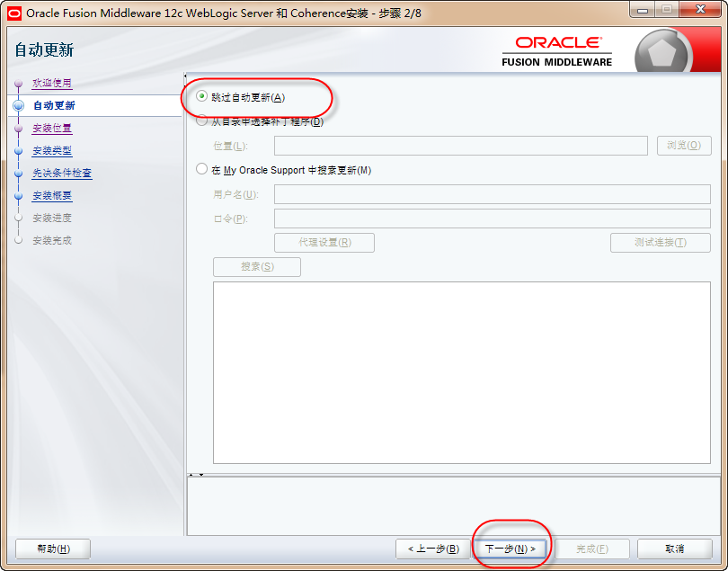Click the Oracle Fusion Middleware logo
This screenshot has height=571, width=728.
pos(556,51)
